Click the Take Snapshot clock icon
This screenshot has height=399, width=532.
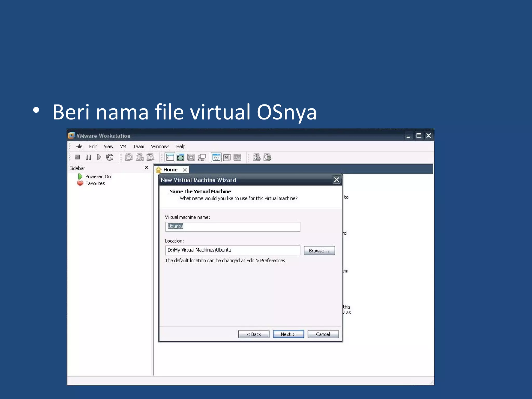129,157
